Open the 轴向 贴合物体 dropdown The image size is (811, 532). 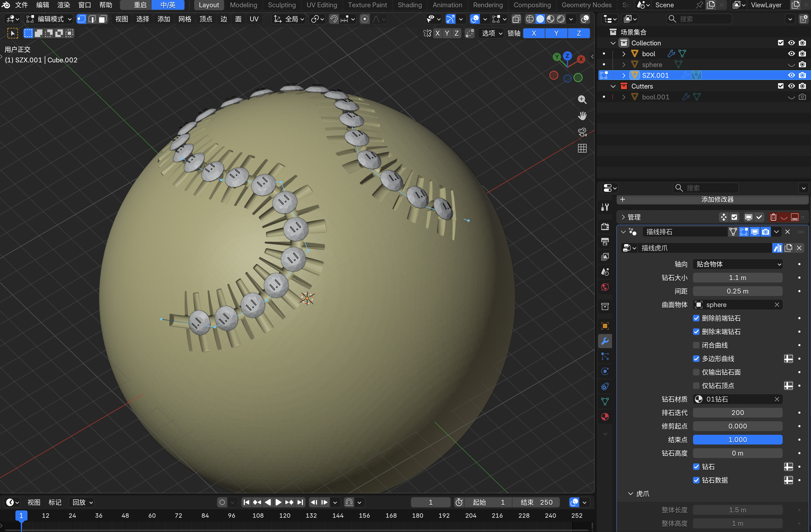(x=737, y=264)
